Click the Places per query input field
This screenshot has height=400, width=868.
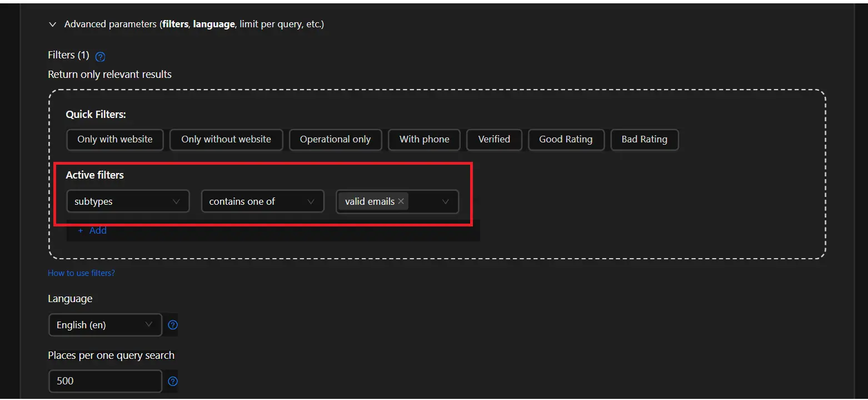105,381
